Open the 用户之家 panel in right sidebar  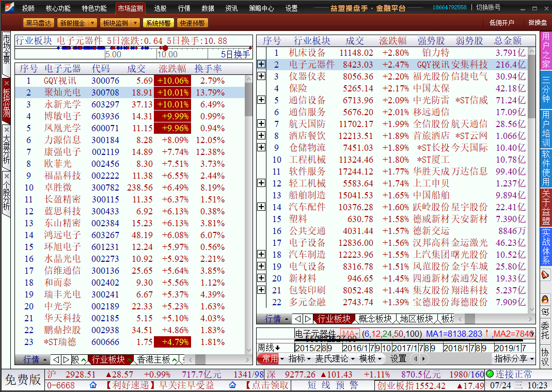(x=546, y=51)
